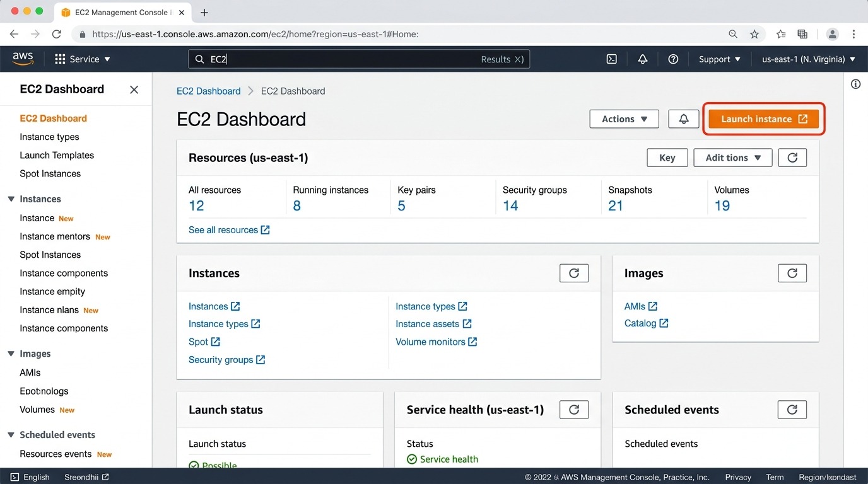Open the Spot link in Instances panel
The image size is (868, 484).
click(204, 342)
